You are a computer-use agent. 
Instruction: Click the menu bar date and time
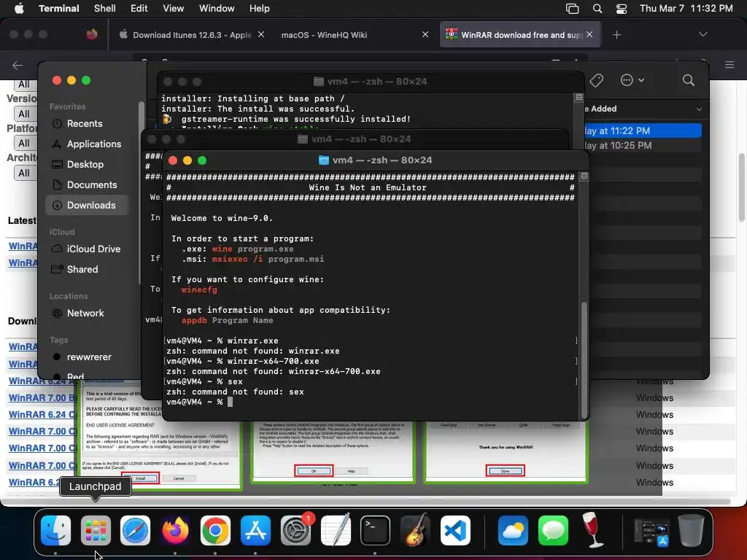click(x=686, y=9)
